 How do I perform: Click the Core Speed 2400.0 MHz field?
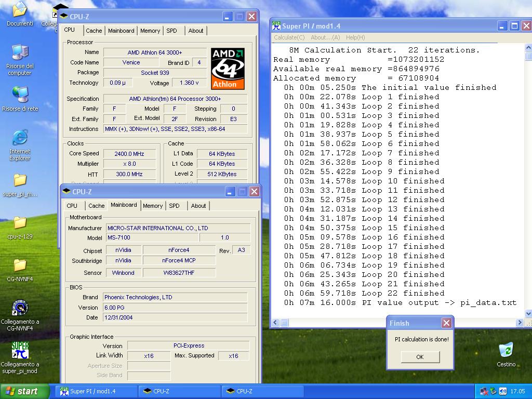coord(129,154)
